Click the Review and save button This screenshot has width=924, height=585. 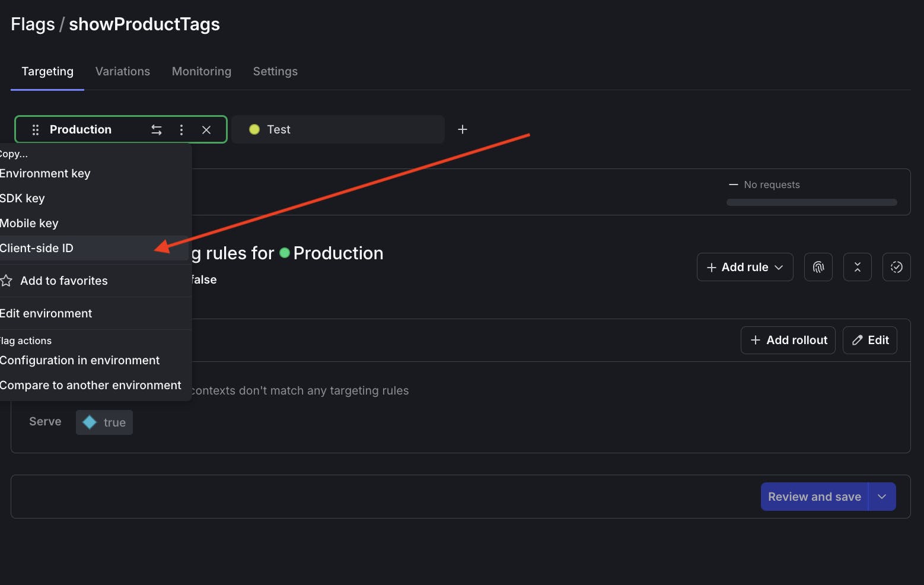point(814,497)
